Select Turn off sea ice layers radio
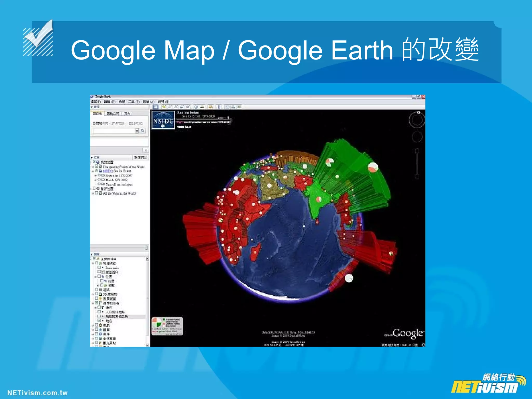This screenshot has width=532, height=399. click(99, 184)
